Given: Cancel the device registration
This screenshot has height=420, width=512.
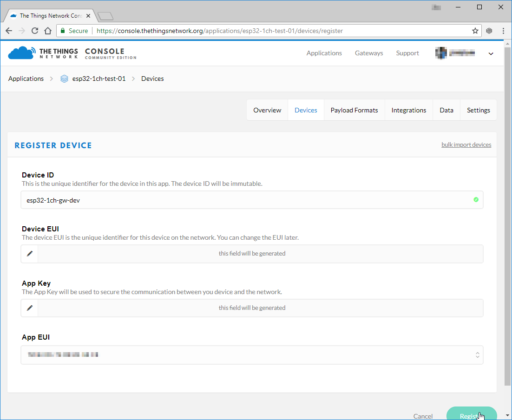Looking at the screenshot, I should pos(423,416).
